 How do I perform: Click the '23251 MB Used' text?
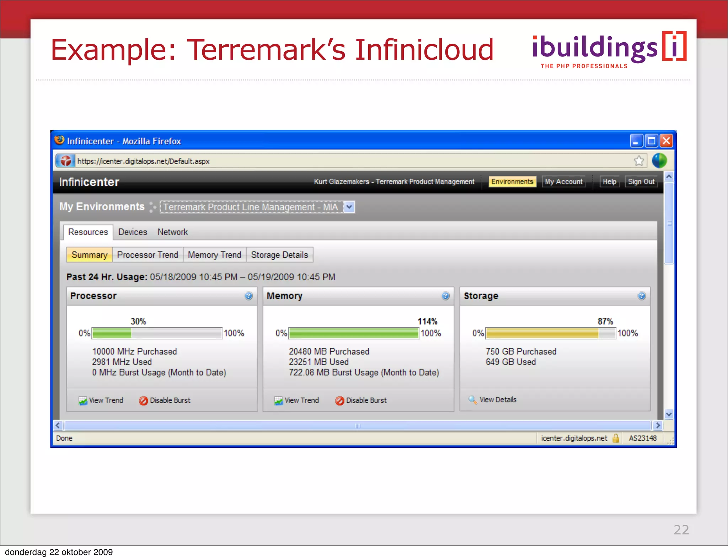pos(318,362)
